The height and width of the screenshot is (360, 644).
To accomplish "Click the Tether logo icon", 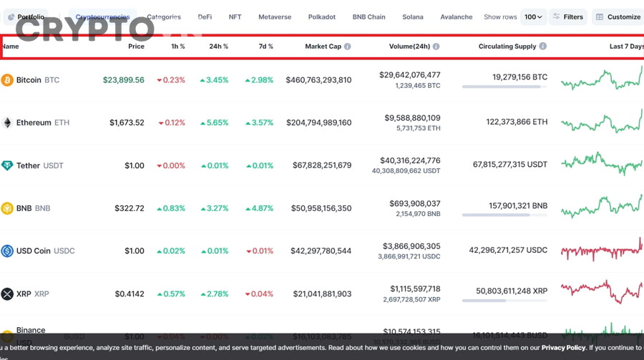I will [x=7, y=165].
